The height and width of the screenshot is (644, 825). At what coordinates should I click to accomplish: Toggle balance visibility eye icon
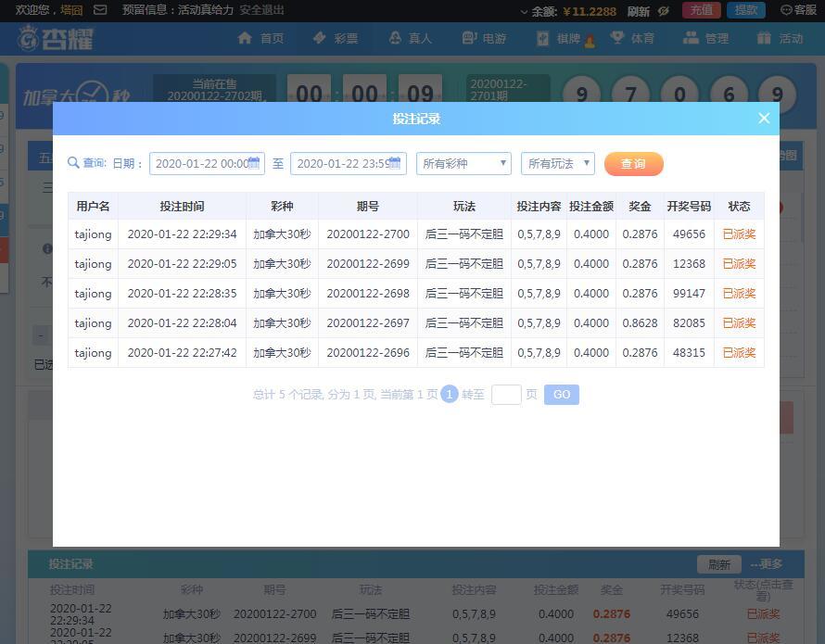coord(664,11)
